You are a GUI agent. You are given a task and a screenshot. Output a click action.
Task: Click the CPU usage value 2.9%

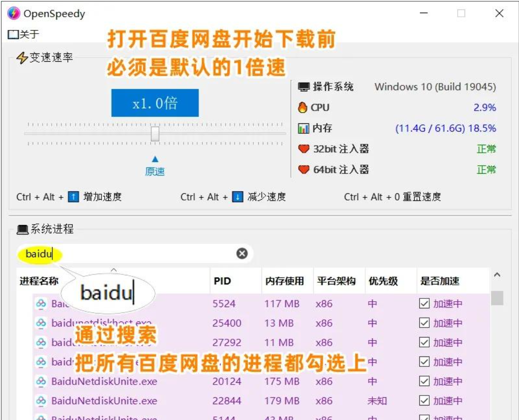pyautogui.click(x=485, y=107)
